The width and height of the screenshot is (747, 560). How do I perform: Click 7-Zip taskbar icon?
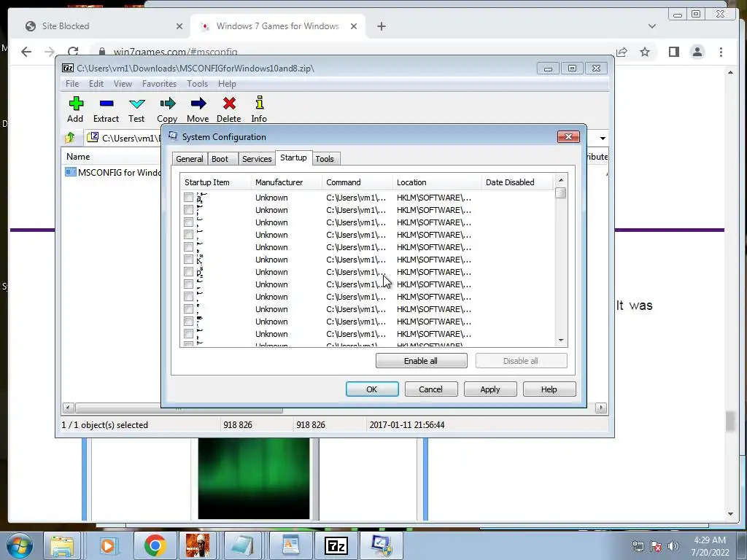pyautogui.click(x=336, y=545)
